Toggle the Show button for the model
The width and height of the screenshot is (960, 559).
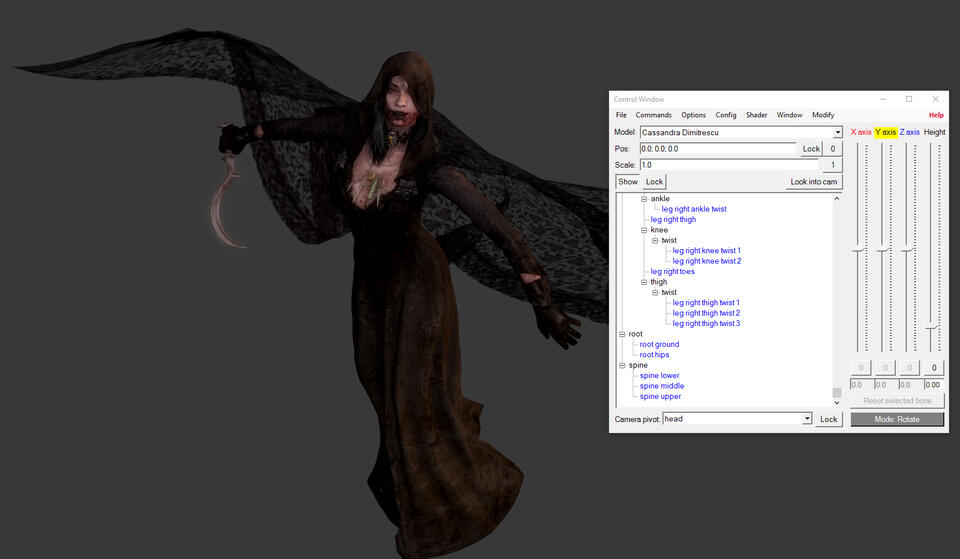click(627, 182)
